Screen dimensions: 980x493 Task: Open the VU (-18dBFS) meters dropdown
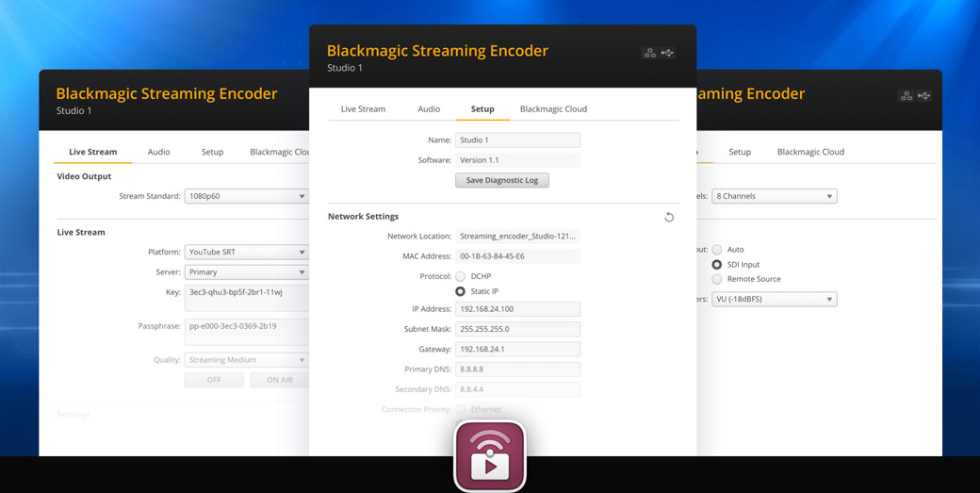774,299
